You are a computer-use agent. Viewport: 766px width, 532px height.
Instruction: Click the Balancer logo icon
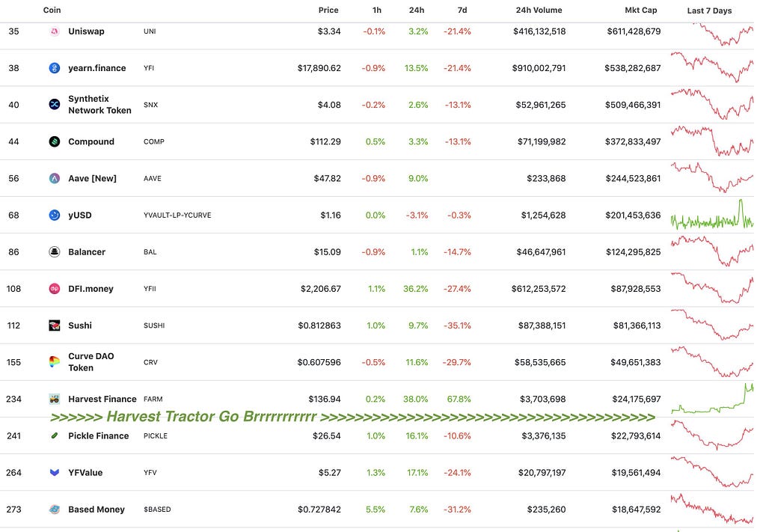click(54, 252)
